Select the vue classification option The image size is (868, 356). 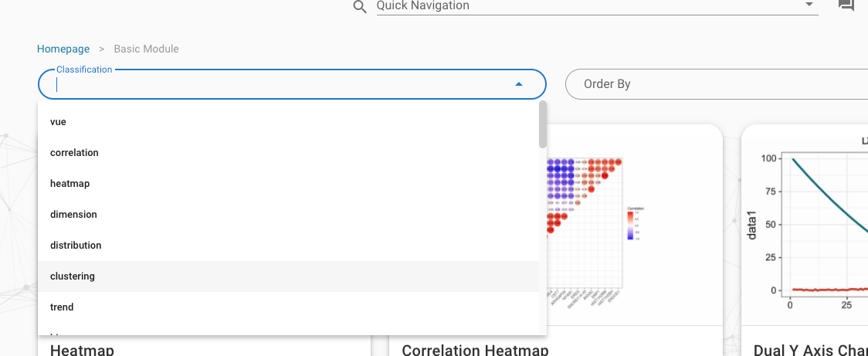point(58,122)
